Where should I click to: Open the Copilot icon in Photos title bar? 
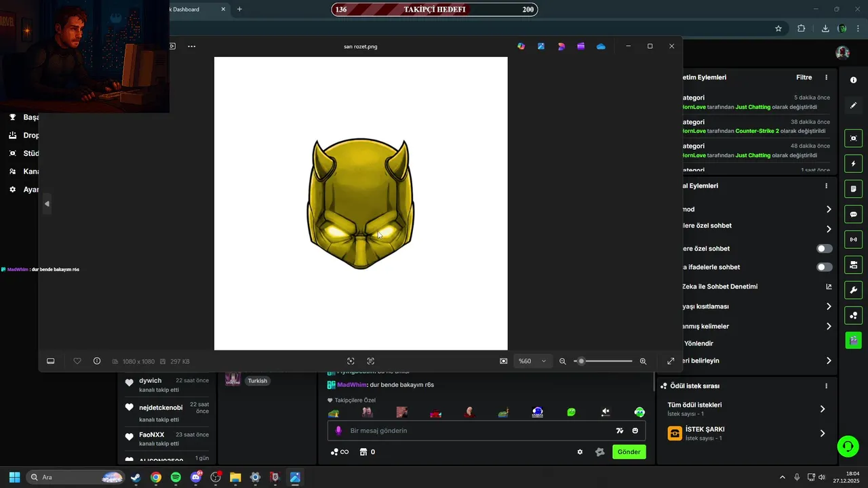pyautogui.click(x=521, y=46)
